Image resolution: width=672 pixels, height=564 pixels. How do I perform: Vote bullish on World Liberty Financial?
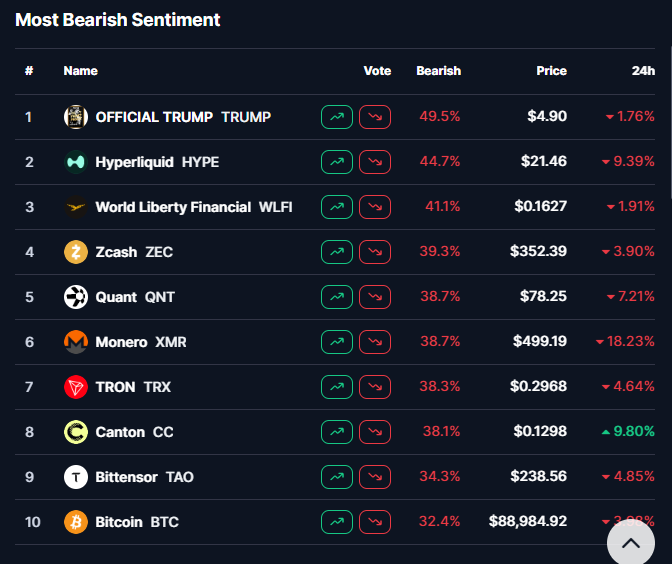[337, 207]
